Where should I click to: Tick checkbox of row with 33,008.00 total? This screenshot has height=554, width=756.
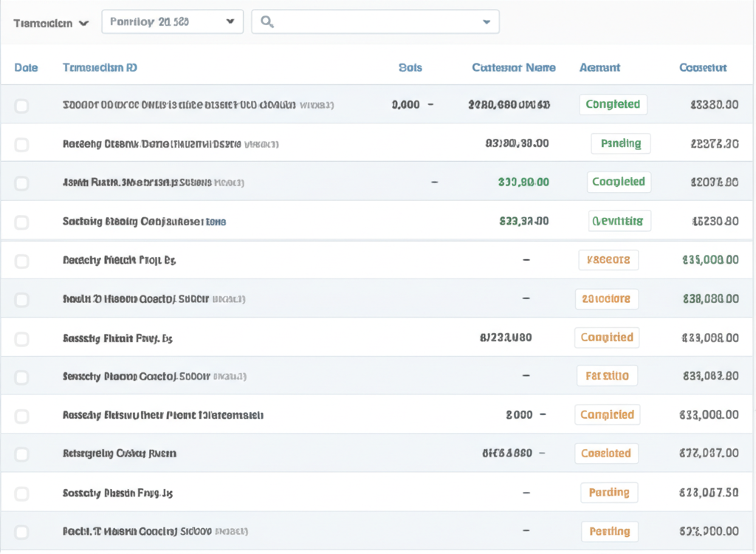(21, 416)
